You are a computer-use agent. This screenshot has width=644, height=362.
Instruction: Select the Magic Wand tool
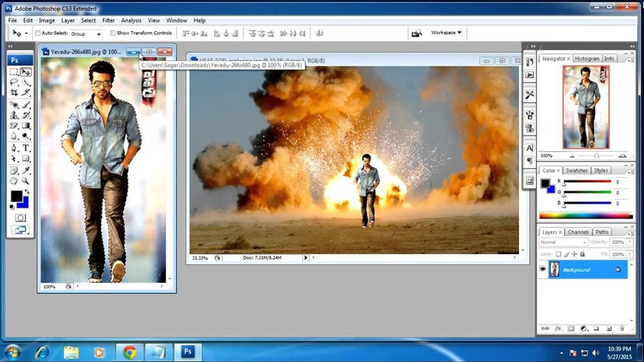26,82
